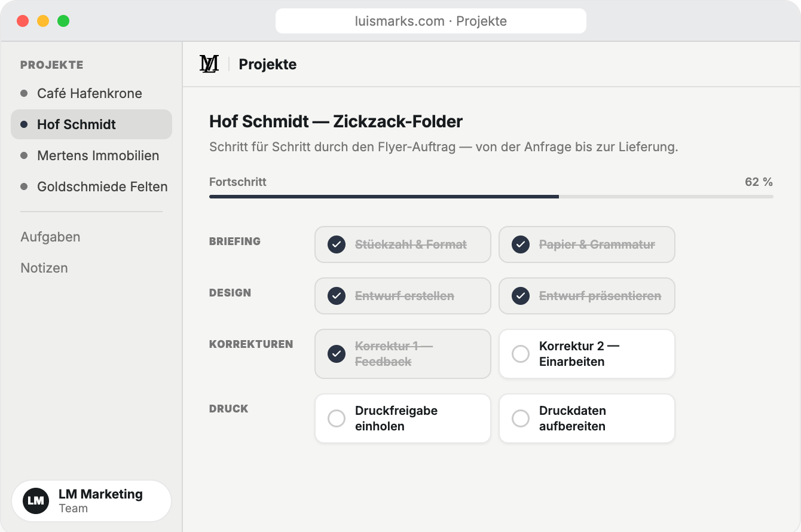The width and height of the screenshot is (801, 532).
Task: Click the LM monogram logo in the header
Action: [x=209, y=64]
